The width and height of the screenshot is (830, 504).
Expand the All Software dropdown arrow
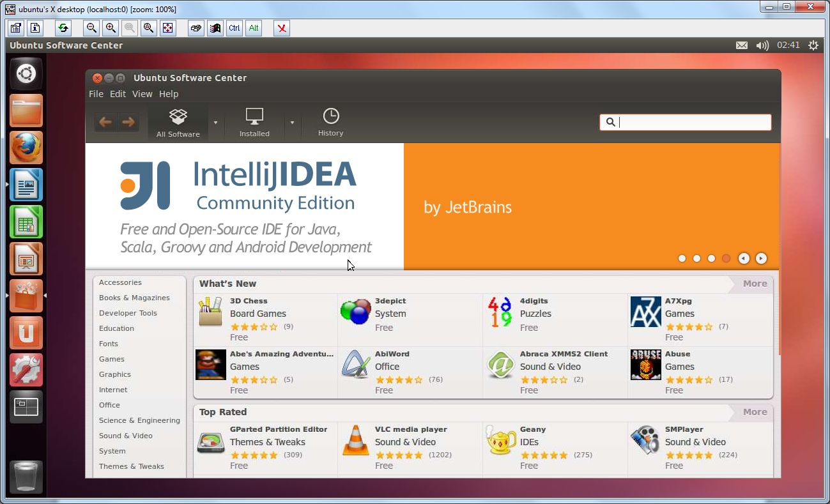215,123
